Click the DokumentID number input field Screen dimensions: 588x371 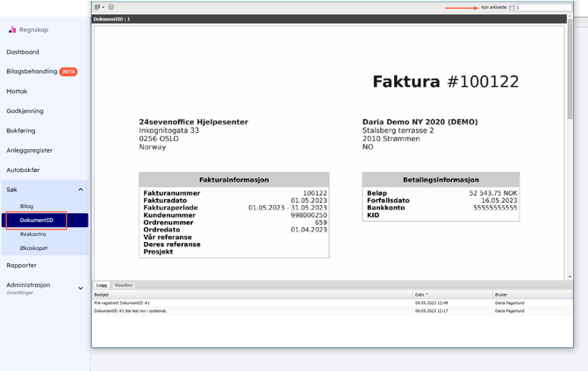coord(540,8)
